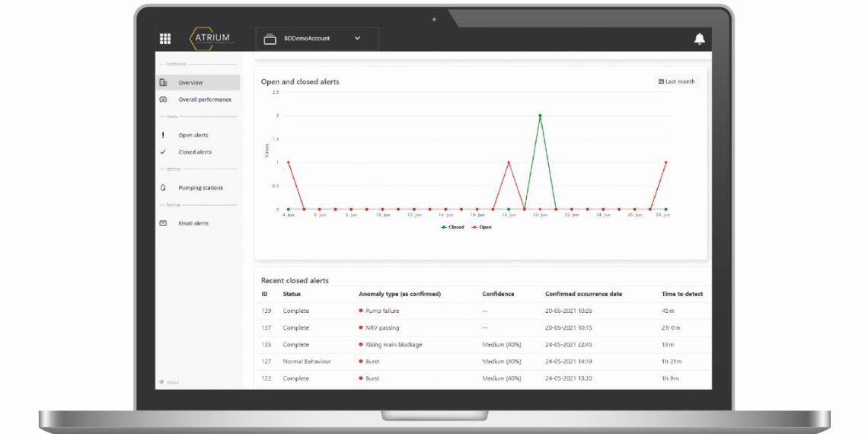
Task: Sort by Time to detect column header
Action: 681,294
